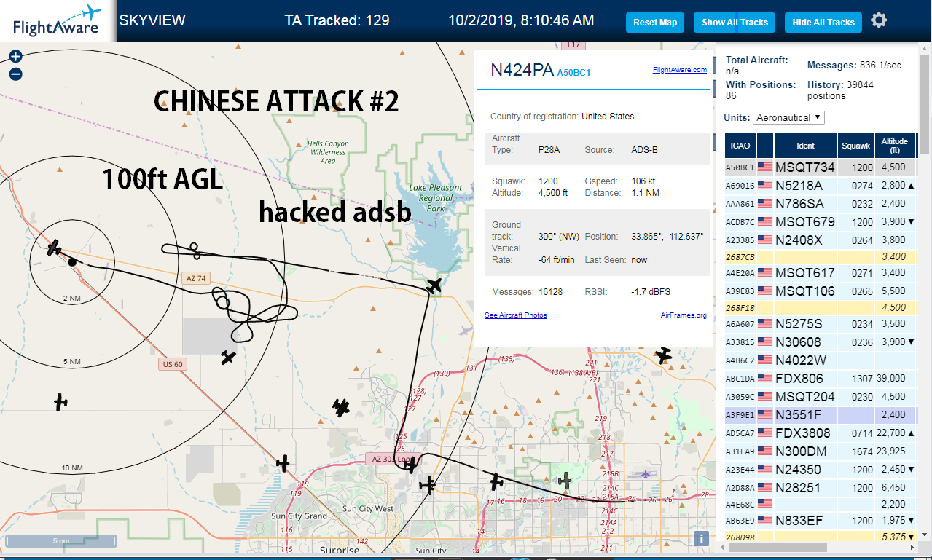Open the map info 'i' icon
932x560 pixels.
[701, 538]
